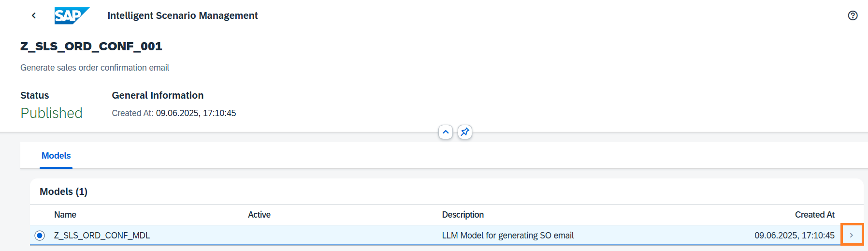The height and width of the screenshot is (251, 868).
Task: Click the Active column header
Action: point(259,215)
